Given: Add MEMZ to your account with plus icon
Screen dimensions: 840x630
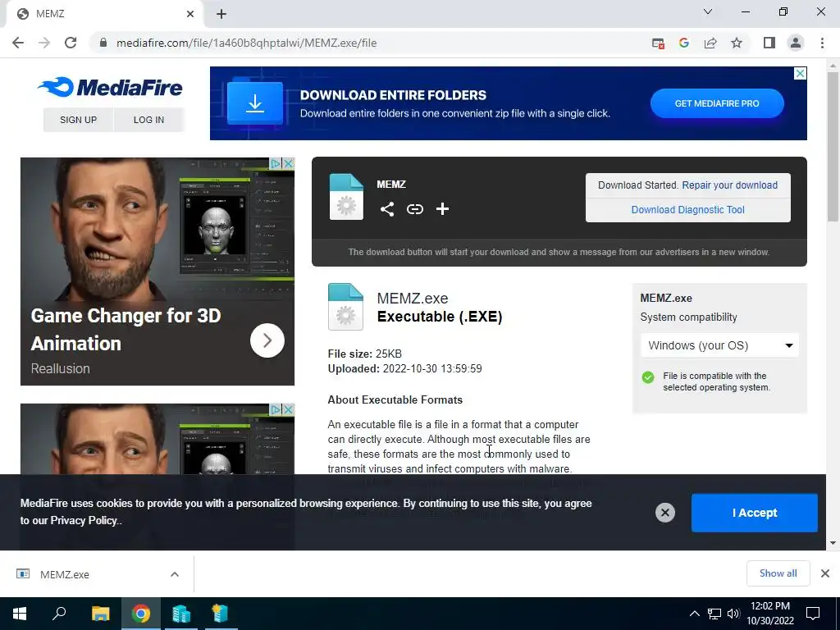Looking at the screenshot, I should [442, 209].
